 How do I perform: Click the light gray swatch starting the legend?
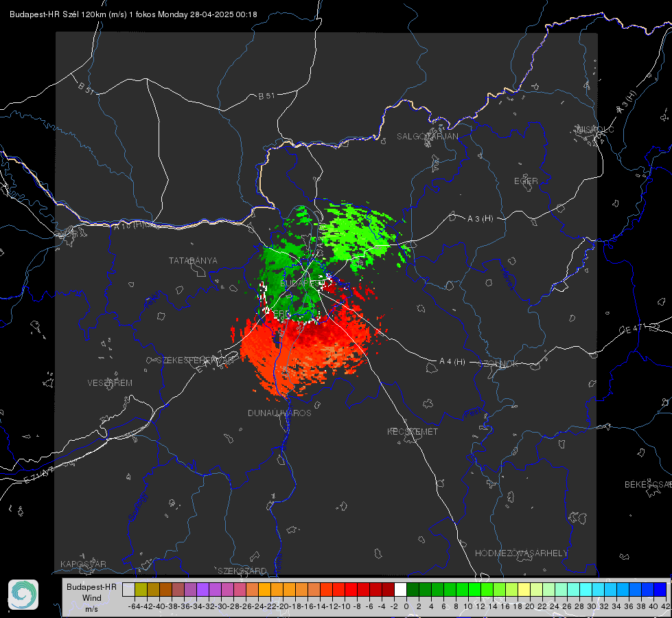coord(128,590)
